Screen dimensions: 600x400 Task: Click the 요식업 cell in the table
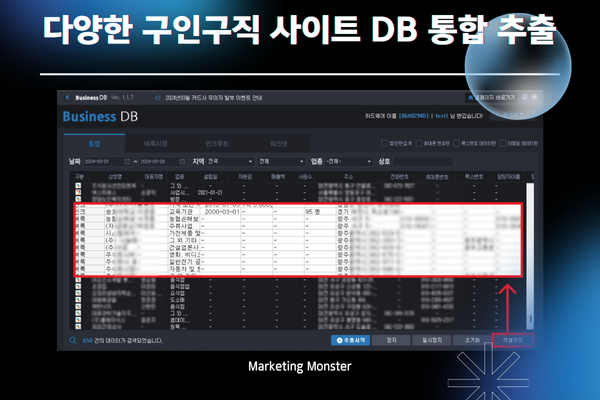177,293
